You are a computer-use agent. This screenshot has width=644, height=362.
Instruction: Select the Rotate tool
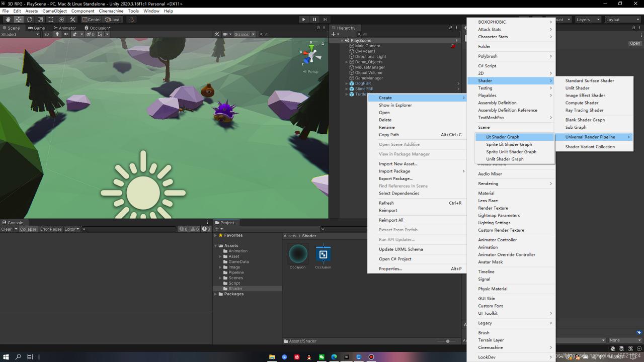pyautogui.click(x=29, y=20)
